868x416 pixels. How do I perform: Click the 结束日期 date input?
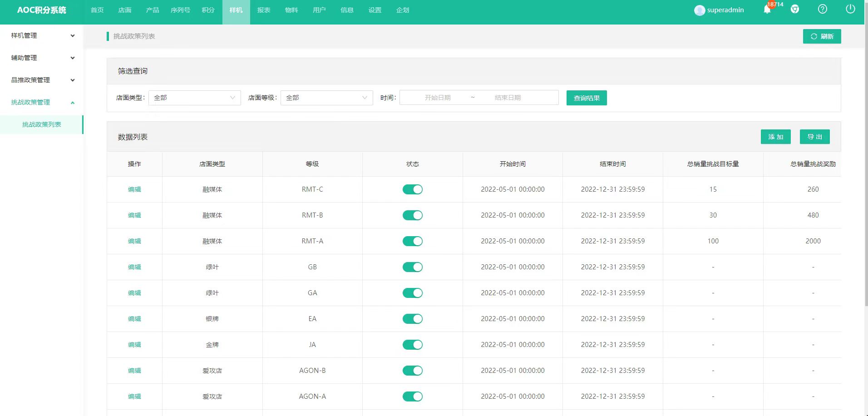tap(508, 98)
